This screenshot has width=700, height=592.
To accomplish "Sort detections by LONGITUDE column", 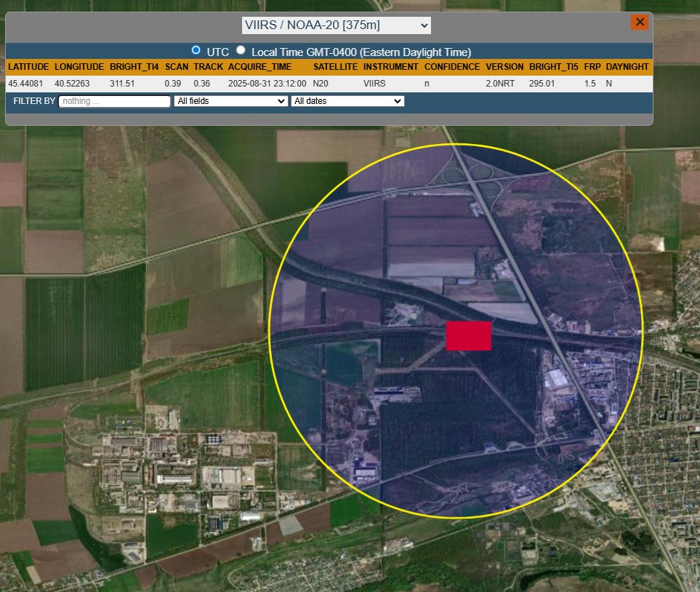I will pos(79,66).
